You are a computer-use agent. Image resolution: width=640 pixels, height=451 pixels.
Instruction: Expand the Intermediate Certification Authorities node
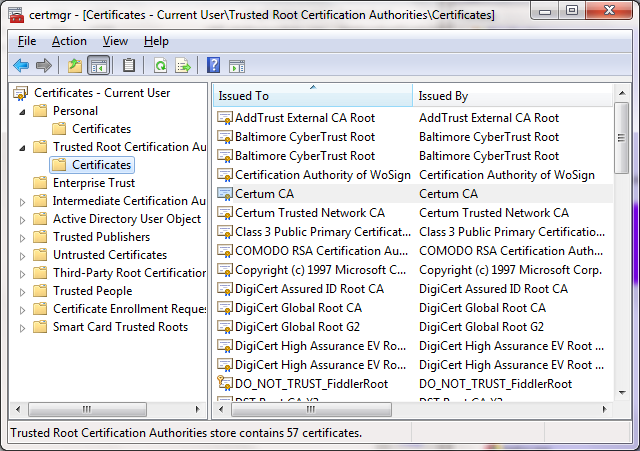(x=22, y=202)
